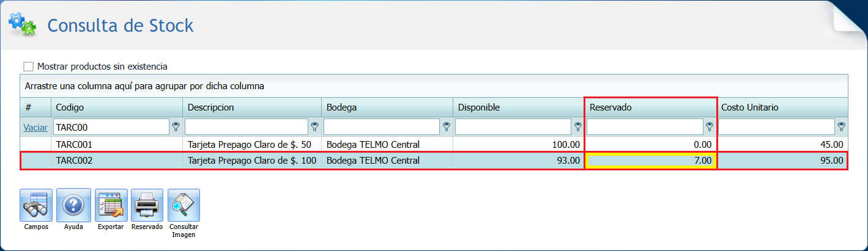Enable Mostrar productos sin existencia checkbox
868x251 pixels.
tap(28, 66)
